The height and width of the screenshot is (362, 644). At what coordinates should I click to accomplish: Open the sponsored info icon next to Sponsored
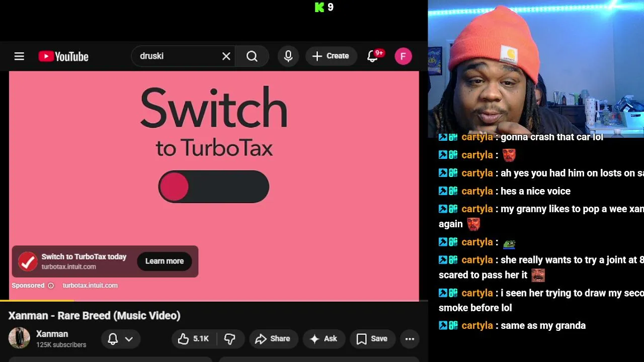pyautogui.click(x=51, y=286)
